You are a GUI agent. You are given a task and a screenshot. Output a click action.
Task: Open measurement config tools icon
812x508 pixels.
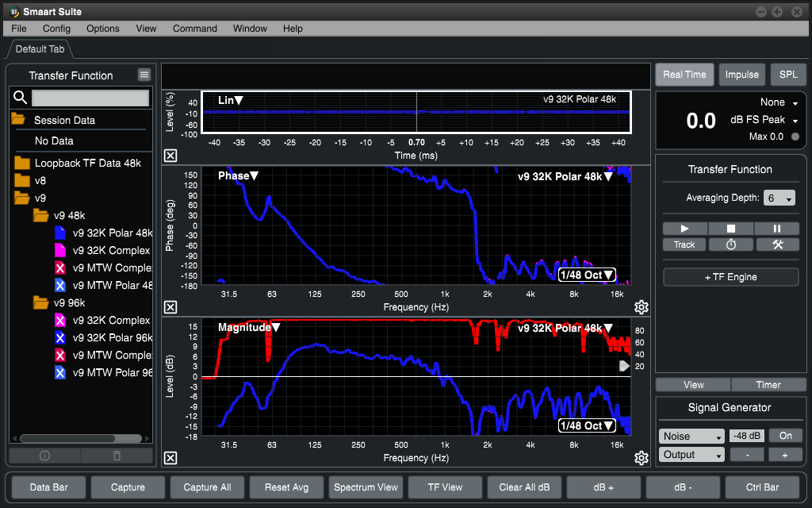777,244
